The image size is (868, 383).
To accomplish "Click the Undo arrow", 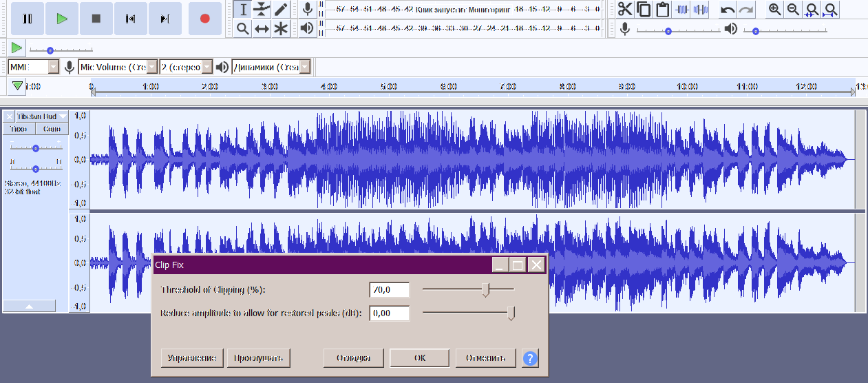I will coord(728,10).
